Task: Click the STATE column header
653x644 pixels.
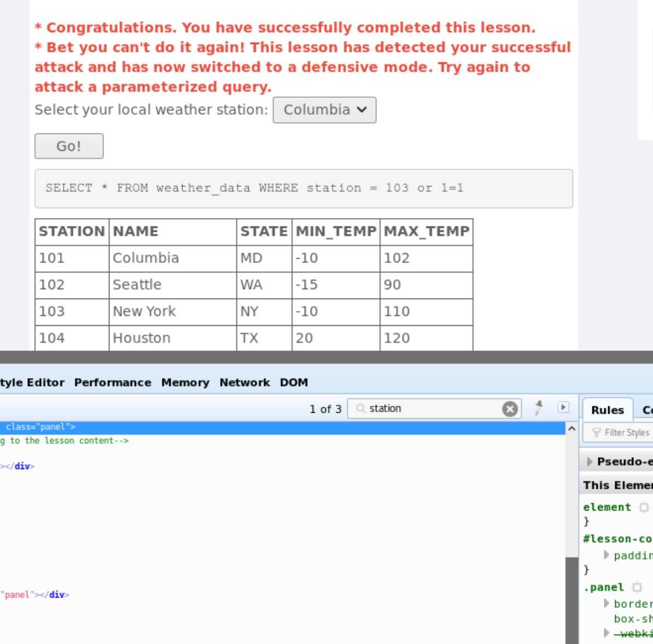Action: click(x=264, y=231)
